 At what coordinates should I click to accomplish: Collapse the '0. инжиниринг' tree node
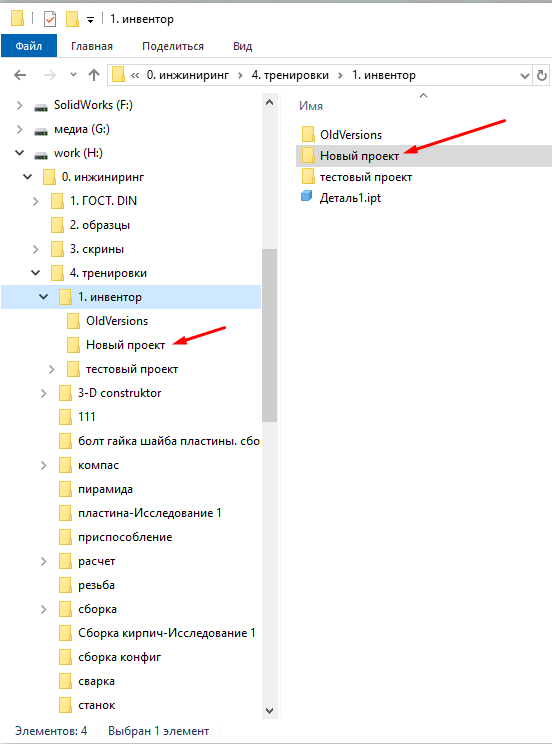28,177
